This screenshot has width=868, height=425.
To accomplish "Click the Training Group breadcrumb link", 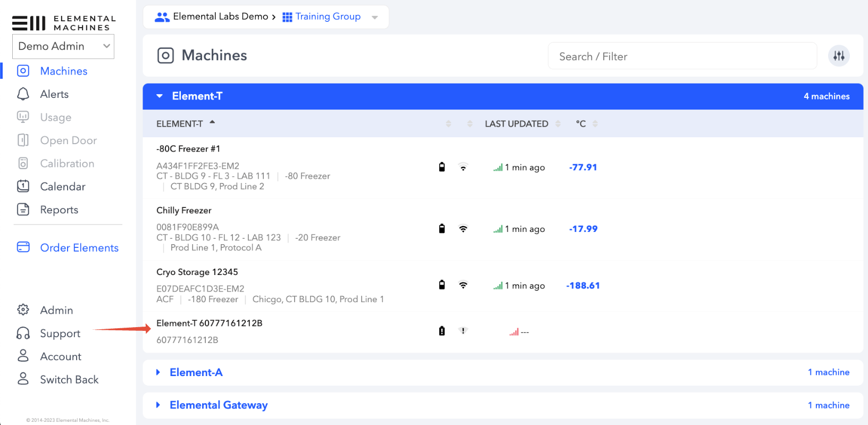I will click(x=328, y=16).
